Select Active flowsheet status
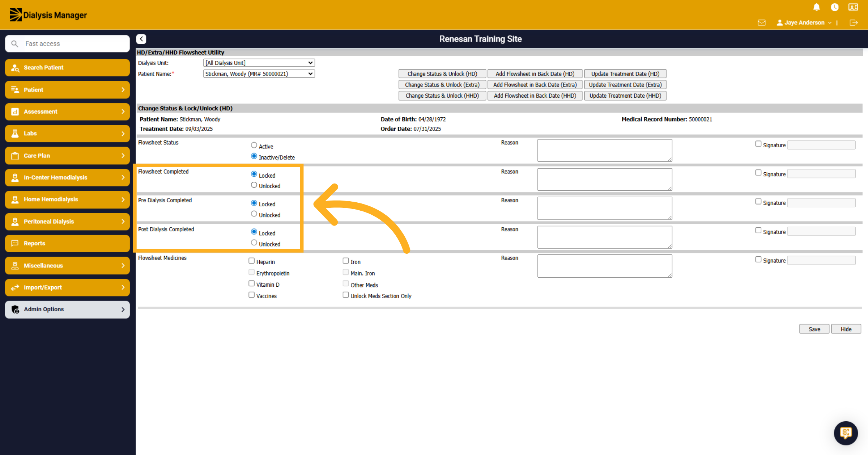The image size is (868, 455). (x=254, y=145)
